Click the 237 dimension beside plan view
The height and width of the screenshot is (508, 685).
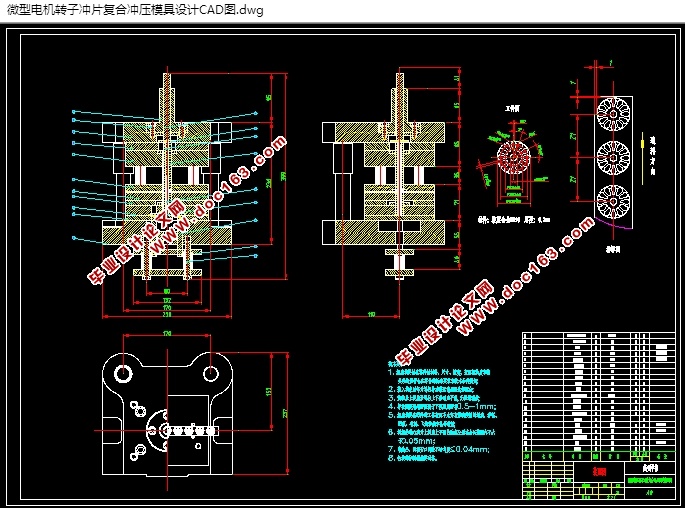pyautogui.click(x=285, y=413)
